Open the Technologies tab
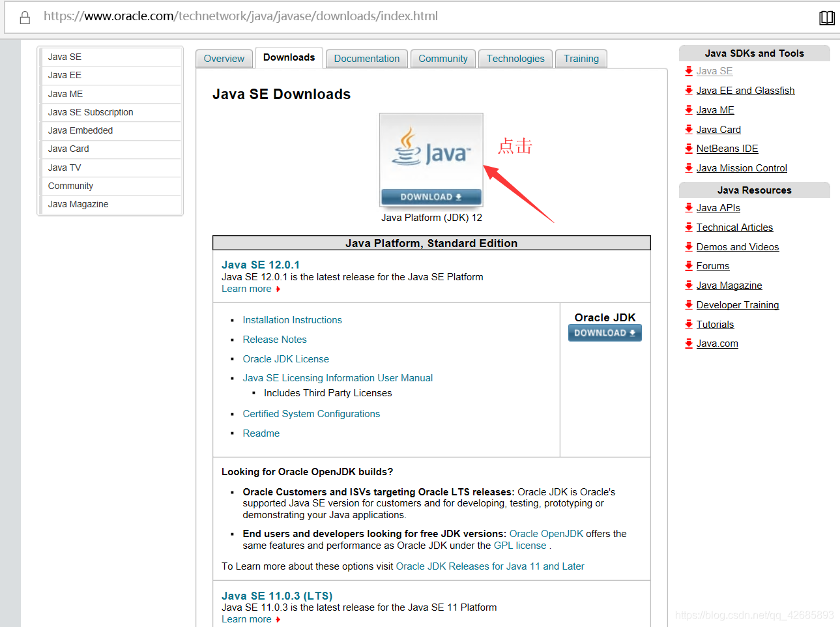This screenshot has height=627, width=840. tap(515, 59)
